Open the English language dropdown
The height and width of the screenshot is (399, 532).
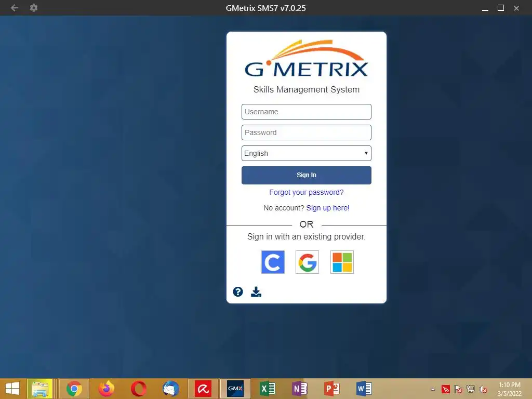coord(307,153)
